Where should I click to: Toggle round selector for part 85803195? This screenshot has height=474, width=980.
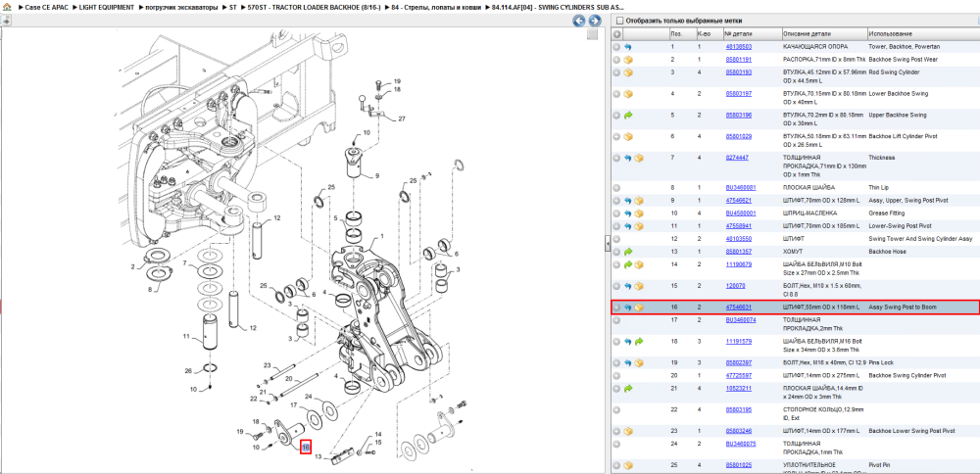(x=616, y=409)
